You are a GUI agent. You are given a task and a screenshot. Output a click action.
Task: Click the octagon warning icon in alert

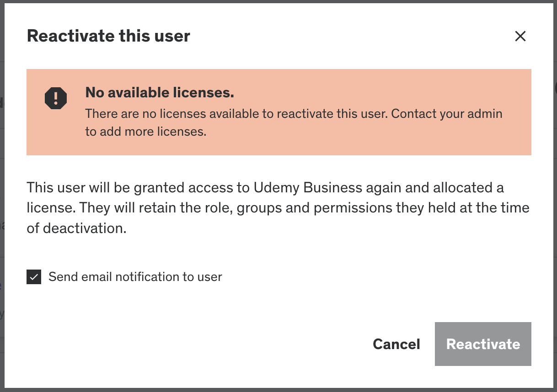click(x=56, y=98)
